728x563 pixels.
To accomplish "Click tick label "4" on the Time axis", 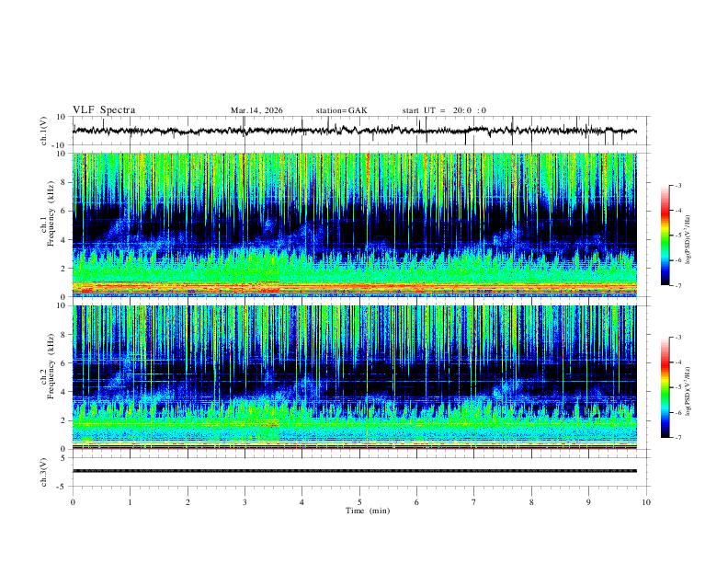I will [x=302, y=502].
